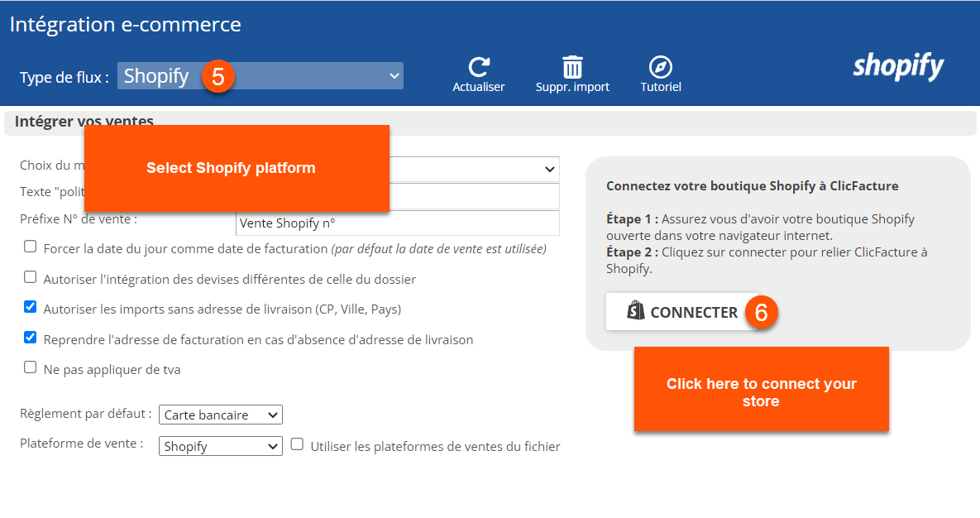980x518 pixels.
Task: Check Utiliser les plateformes de ventes du fichier
Action: (297, 444)
